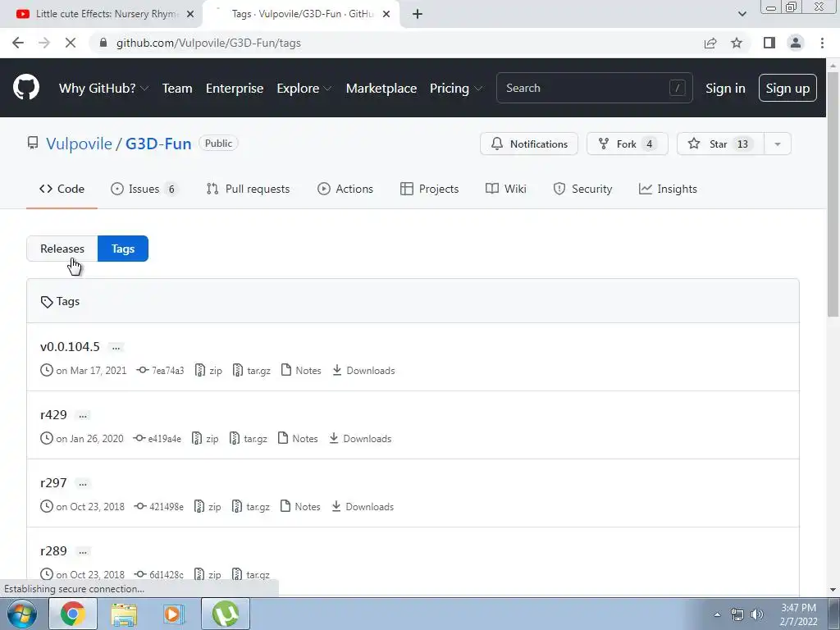840x630 pixels.
Task: Click Sign in link
Action: tap(725, 89)
